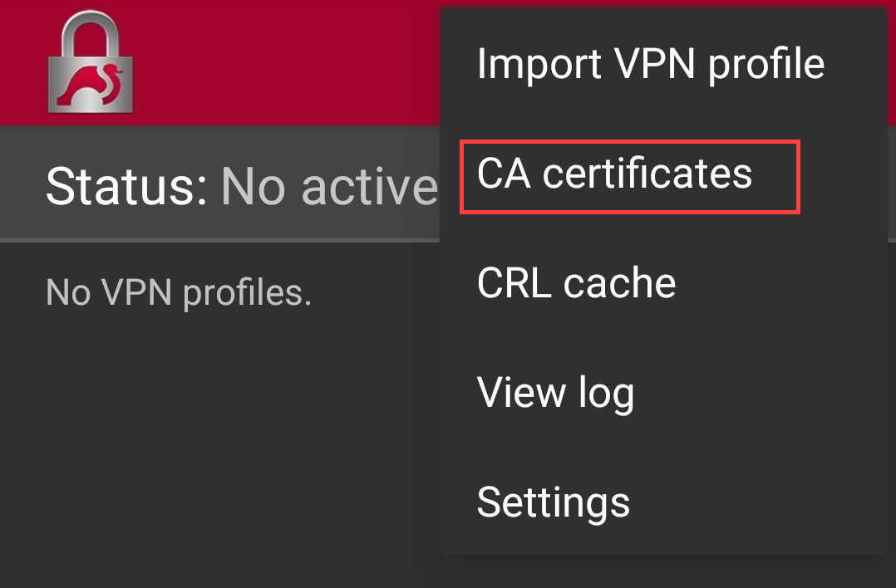This screenshot has width=896, height=588.
Task: Tap the "No active" status text
Action: (328, 185)
